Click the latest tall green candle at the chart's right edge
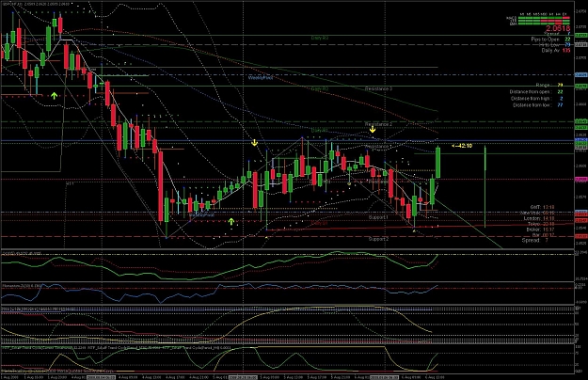Screen dimensions: 588x380 point(437,163)
